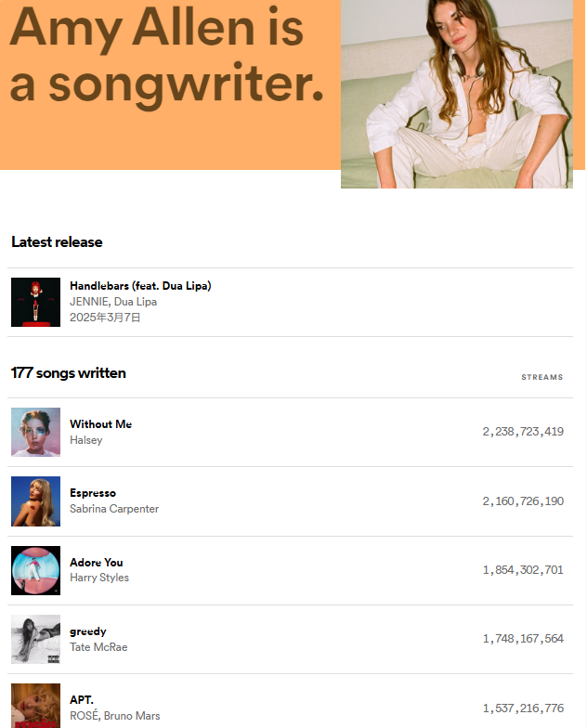Select the Adore You song title

pos(97,563)
